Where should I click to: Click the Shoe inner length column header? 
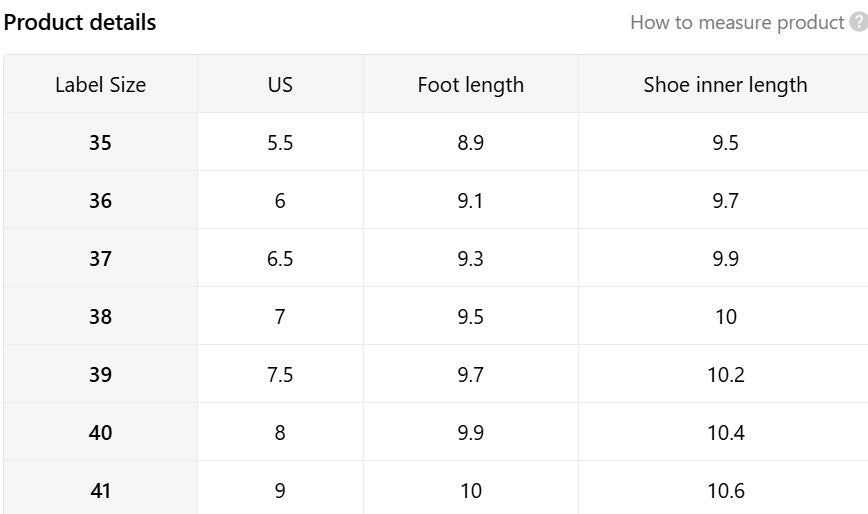point(725,84)
